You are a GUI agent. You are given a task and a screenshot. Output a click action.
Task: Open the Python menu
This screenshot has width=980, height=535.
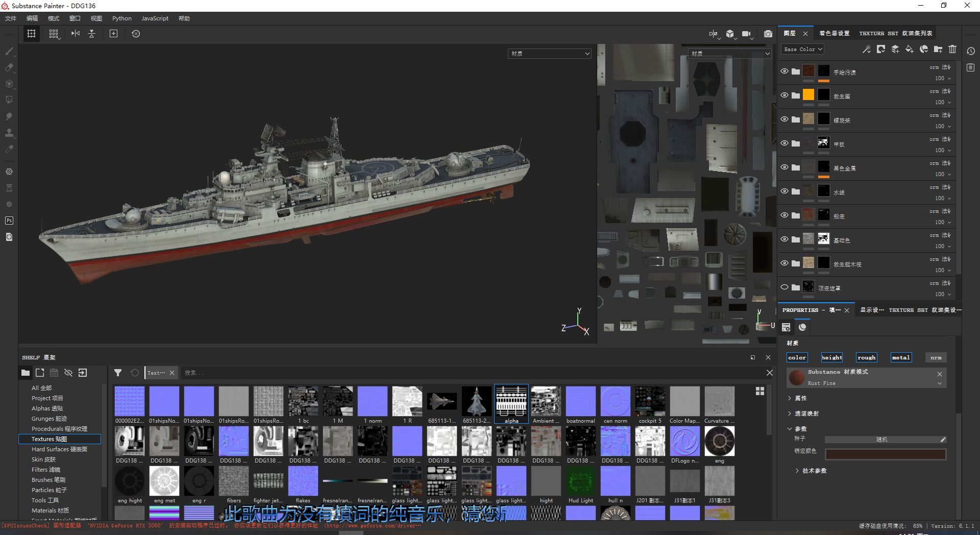(x=122, y=18)
